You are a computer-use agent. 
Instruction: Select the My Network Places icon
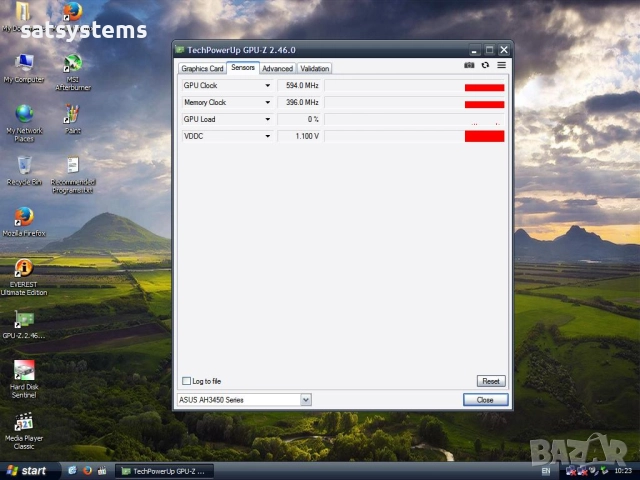(x=24, y=123)
